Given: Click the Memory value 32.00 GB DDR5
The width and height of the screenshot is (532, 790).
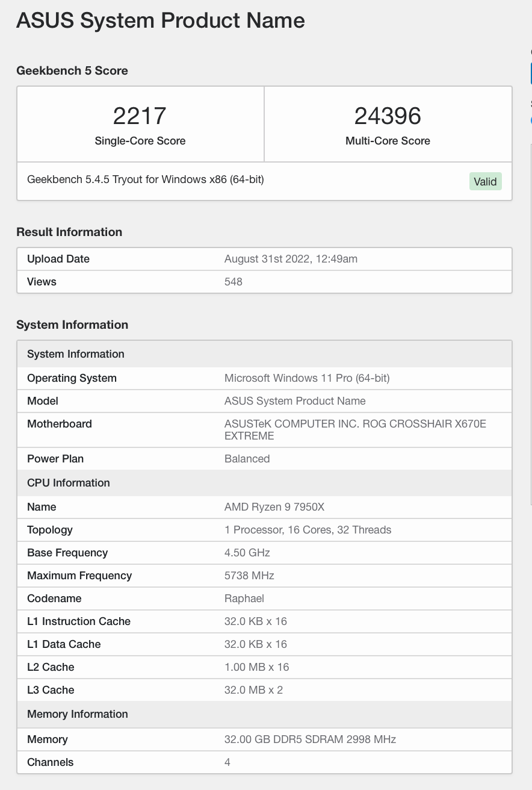Looking at the screenshot, I should 310,739.
